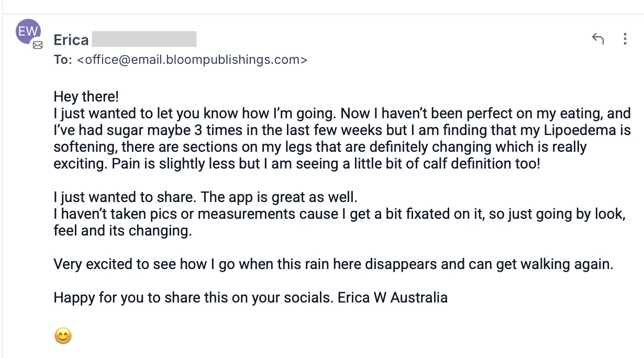
Task: Click the small envelope badge icon
Action: coord(38,46)
